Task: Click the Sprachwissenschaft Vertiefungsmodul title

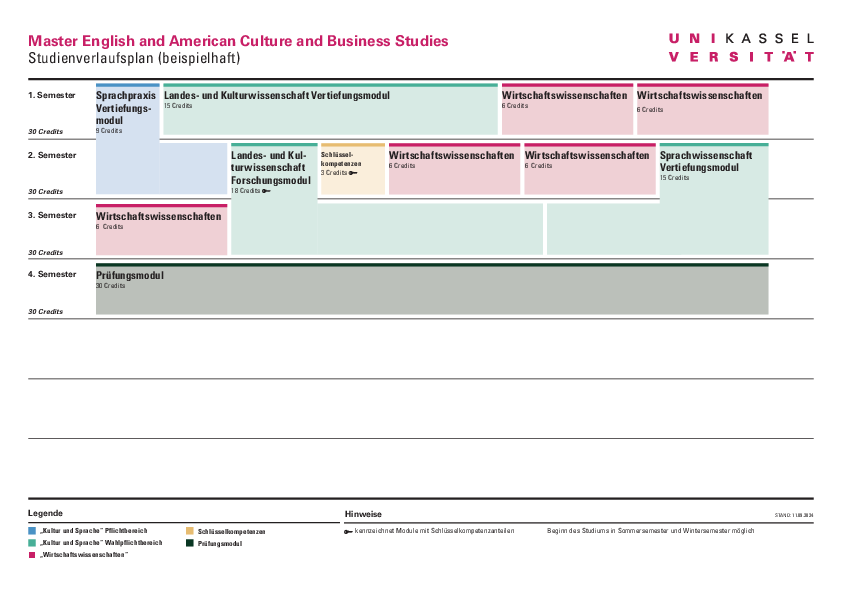Action: click(x=706, y=162)
